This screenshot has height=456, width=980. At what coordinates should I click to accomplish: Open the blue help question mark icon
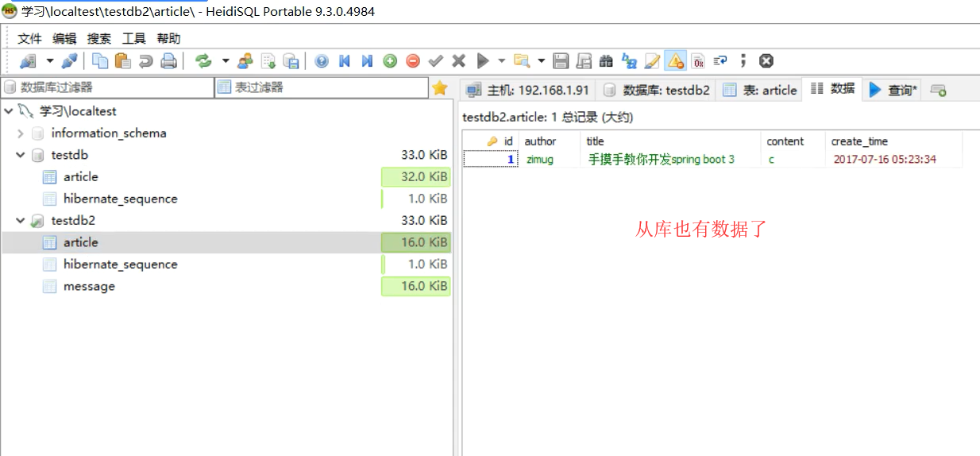[x=322, y=61]
